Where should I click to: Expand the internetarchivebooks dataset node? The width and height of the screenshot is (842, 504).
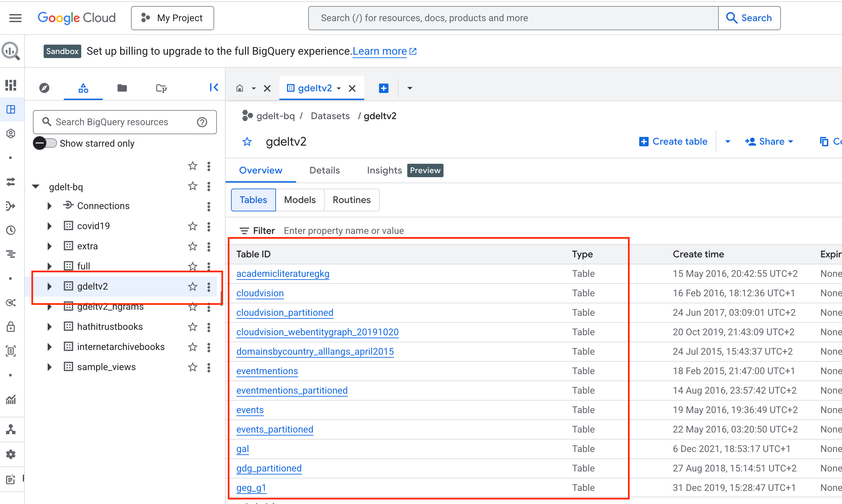(x=49, y=347)
